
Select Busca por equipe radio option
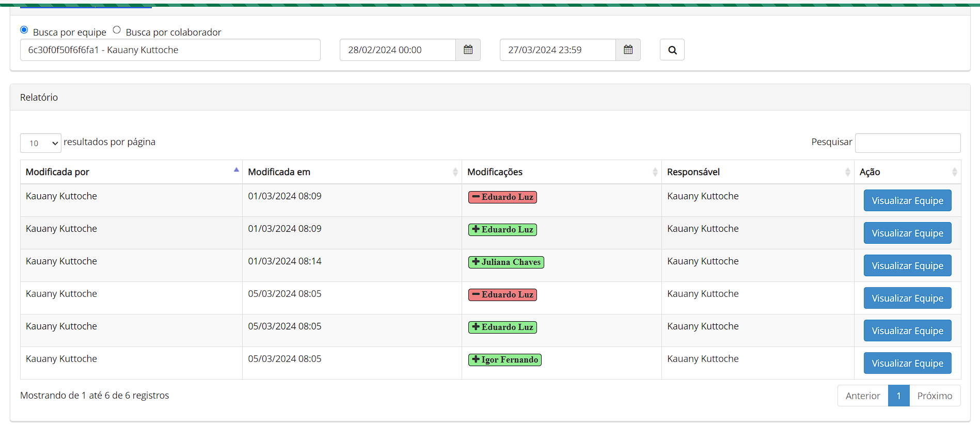point(24,30)
